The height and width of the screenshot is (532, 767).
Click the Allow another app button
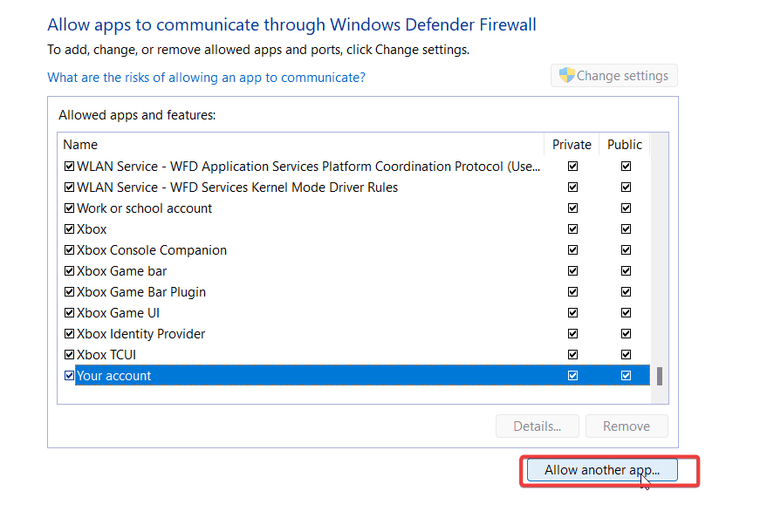602,470
